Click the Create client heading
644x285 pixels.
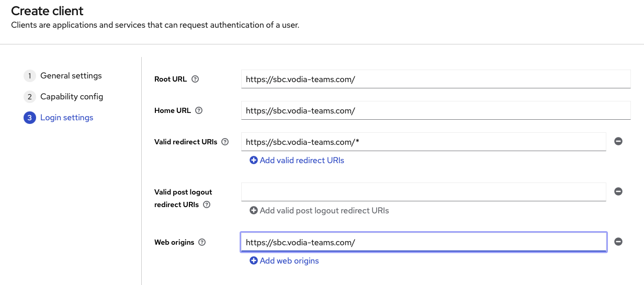pos(47,10)
